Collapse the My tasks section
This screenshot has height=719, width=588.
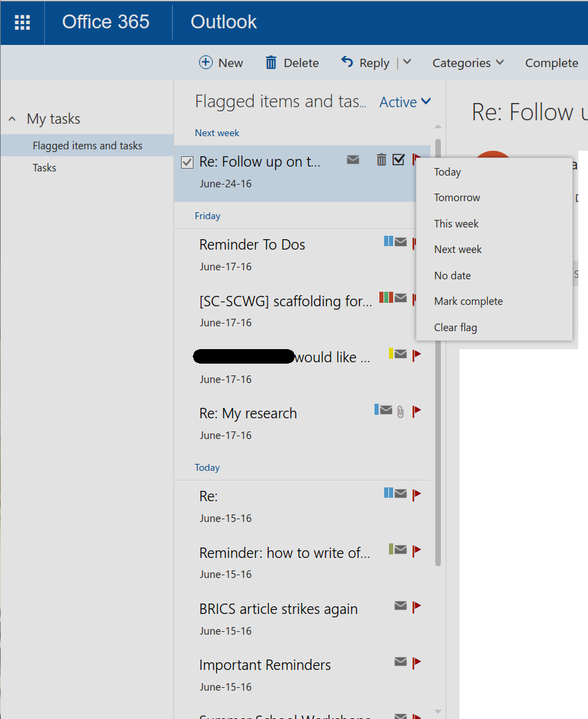coord(12,119)
